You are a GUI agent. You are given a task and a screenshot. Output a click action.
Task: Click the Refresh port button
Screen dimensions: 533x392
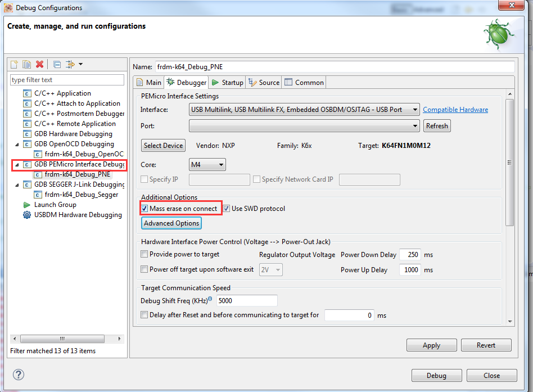pos(437,126)
